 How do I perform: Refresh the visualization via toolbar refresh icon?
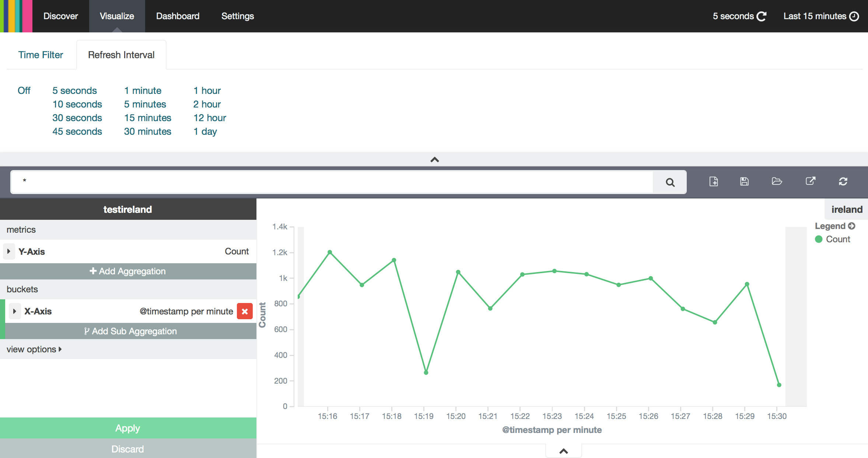tap(843, 182)
